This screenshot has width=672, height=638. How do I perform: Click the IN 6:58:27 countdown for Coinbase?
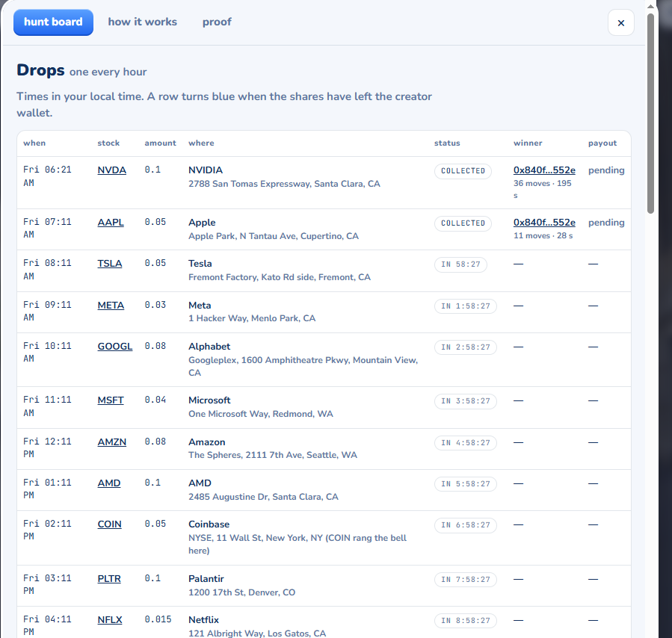(466, 525)
